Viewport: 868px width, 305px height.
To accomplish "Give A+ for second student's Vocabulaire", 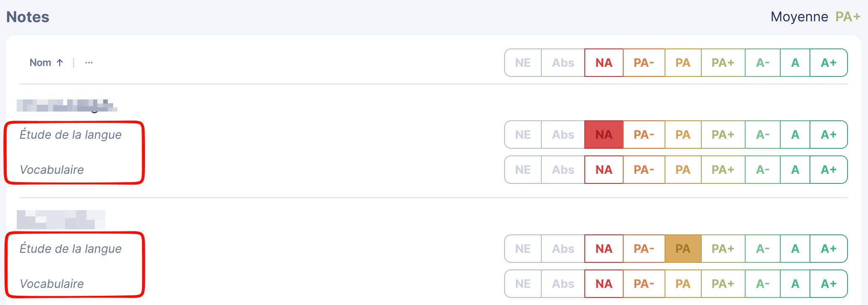I will [828, 284].
